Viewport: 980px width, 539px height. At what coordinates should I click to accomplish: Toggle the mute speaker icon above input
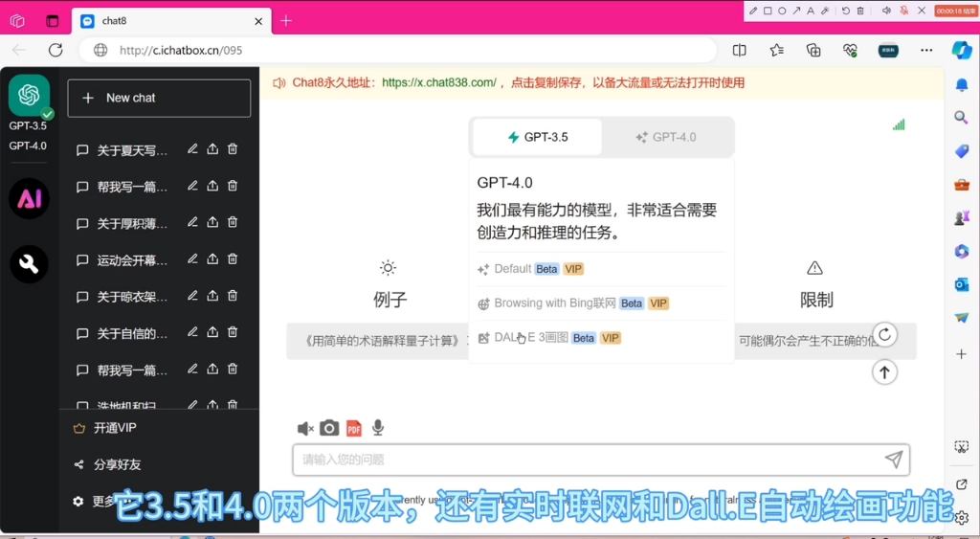pyautogui.click(x=305, y=428)
